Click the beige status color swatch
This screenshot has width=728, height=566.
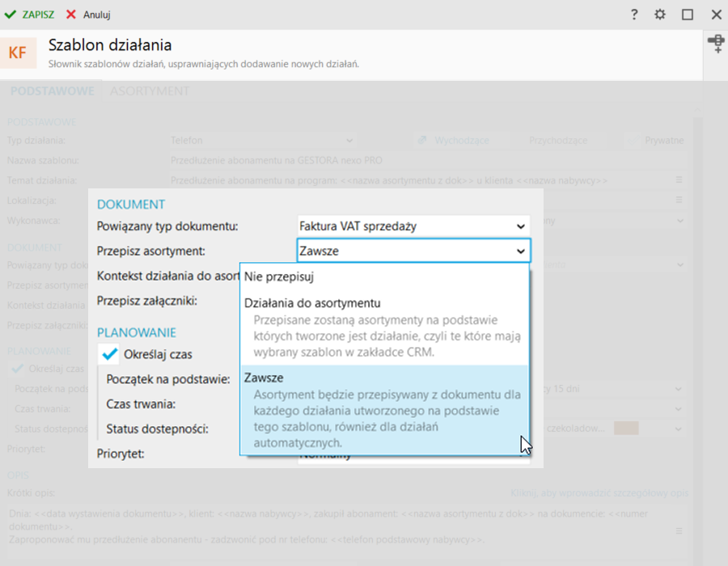coord(626,428)
